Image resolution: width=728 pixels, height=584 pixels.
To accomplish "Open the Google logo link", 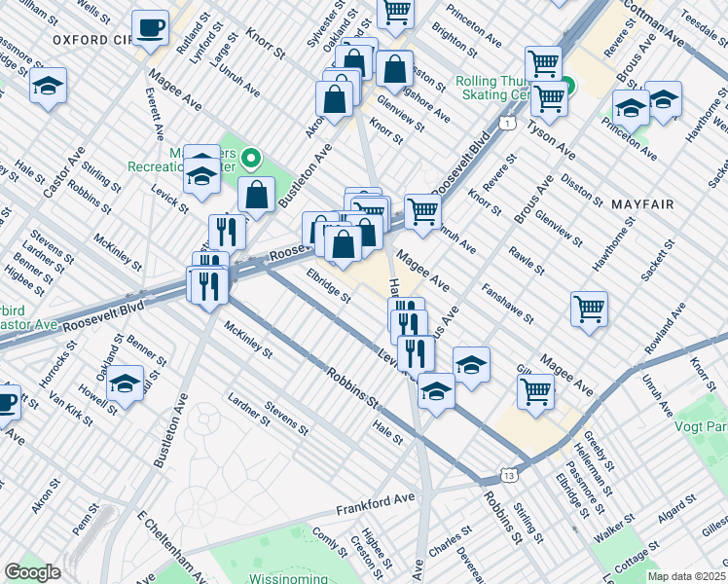I will pos(32,572).
